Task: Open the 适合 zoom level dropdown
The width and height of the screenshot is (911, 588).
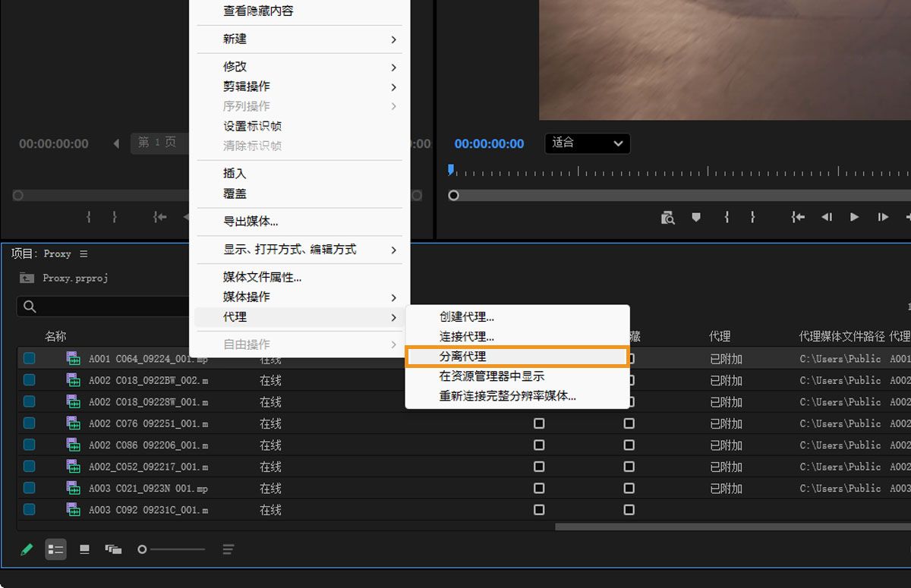Action: click(x=587, y=143)
